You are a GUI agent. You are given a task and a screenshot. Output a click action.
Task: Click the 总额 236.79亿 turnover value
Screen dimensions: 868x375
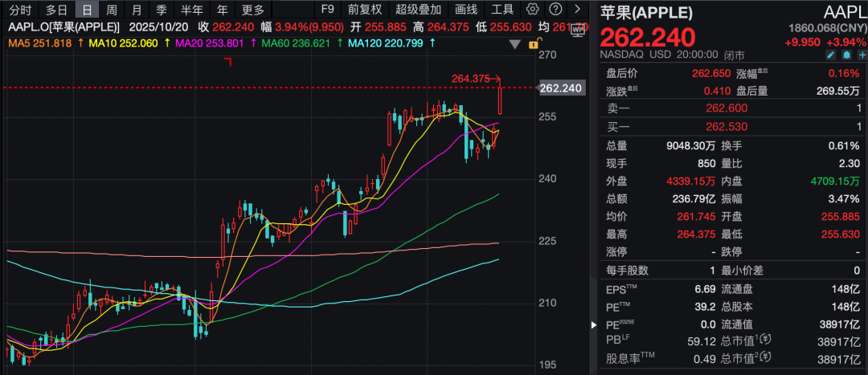point(694,198)
